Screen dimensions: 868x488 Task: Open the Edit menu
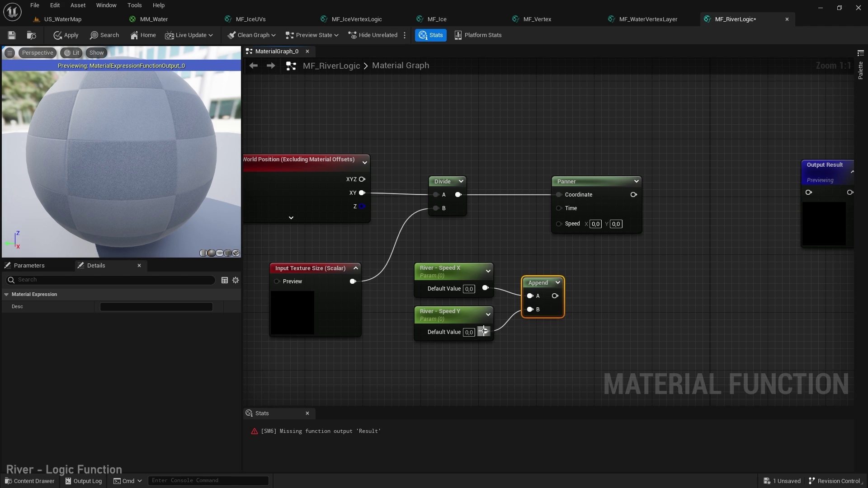tap(55, 5)
